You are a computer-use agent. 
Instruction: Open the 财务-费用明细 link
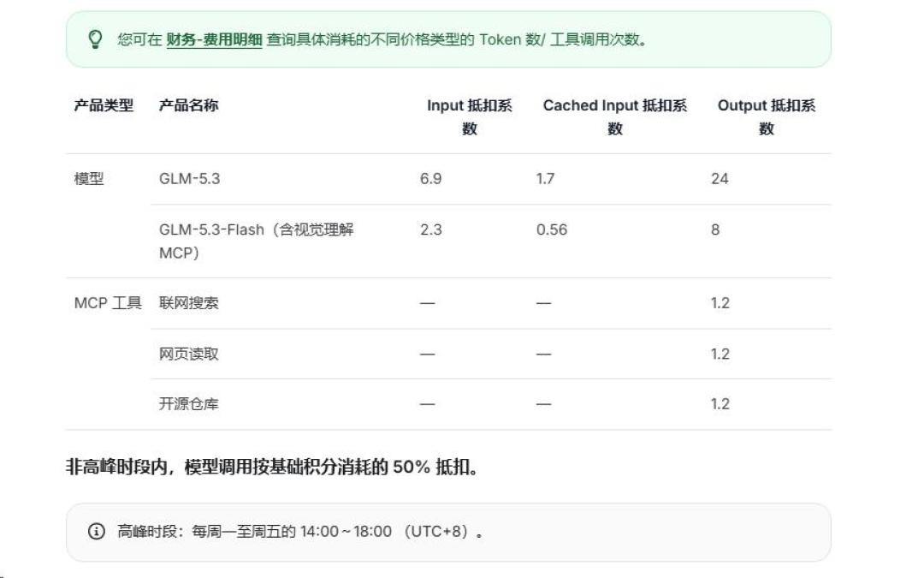[214, 39]
